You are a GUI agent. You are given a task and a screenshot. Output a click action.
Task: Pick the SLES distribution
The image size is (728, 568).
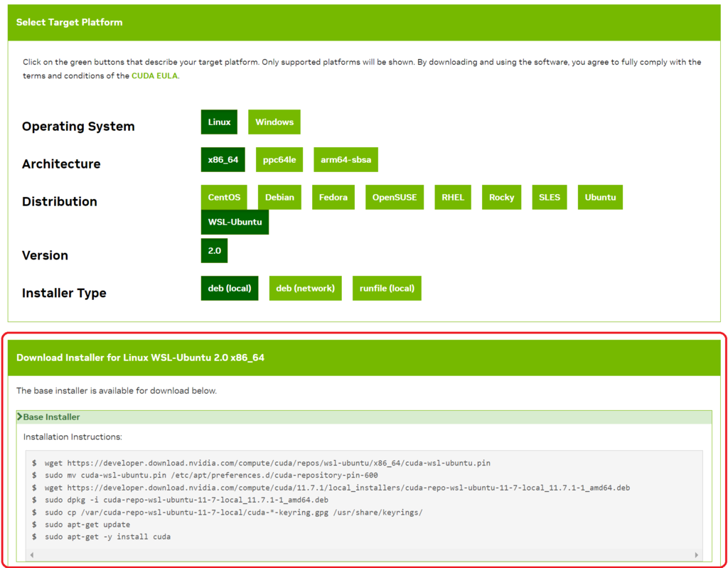tap(550, 198)
